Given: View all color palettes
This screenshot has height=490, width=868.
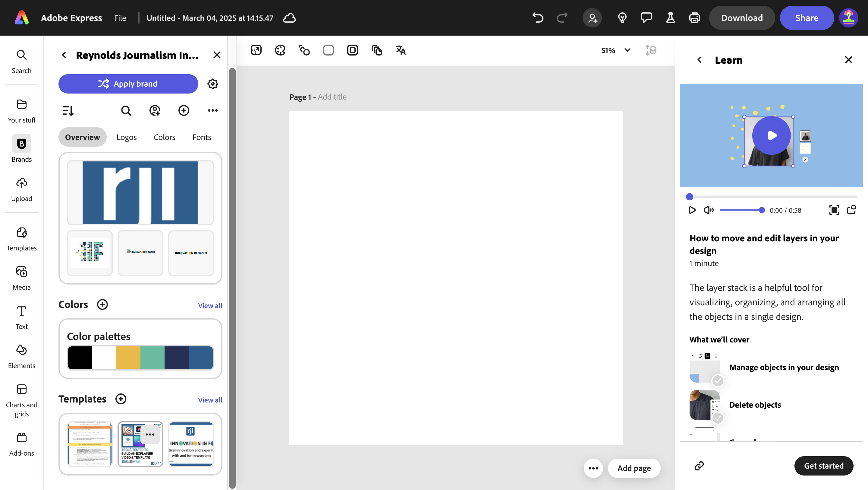Looking at the screenshot, I should (209, 305).
